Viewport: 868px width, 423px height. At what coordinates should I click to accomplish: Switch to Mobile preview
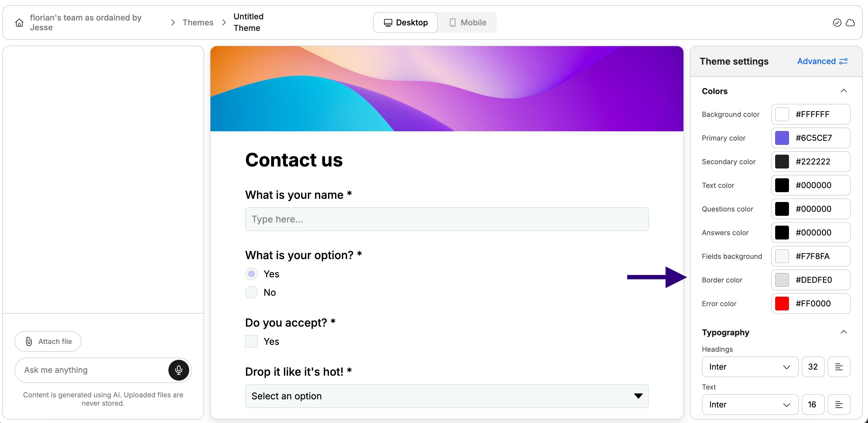(x=468, y=22)
